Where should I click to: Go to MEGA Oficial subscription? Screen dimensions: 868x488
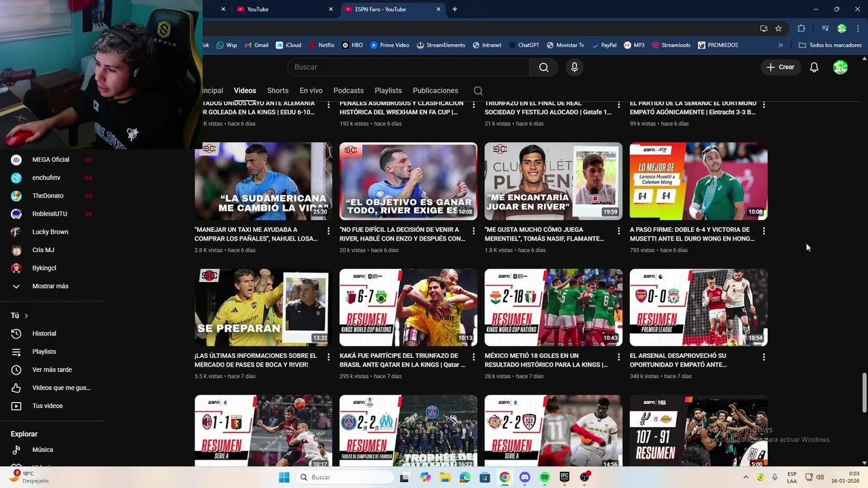tap(52, 160)
